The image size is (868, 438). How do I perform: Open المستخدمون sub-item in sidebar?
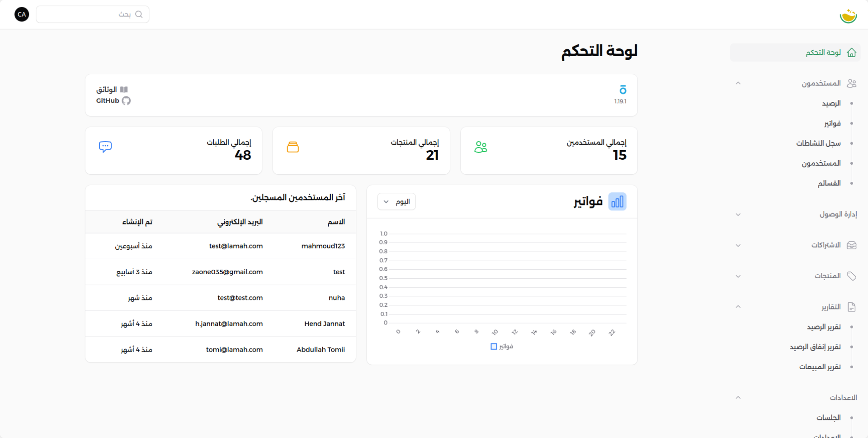point(821,163)
